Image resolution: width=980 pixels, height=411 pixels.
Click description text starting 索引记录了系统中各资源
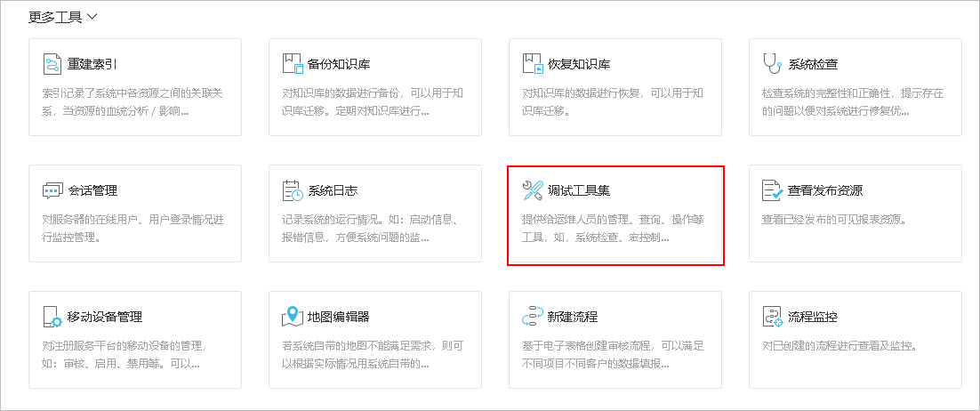pyautogui.click(x=133, y=102)
